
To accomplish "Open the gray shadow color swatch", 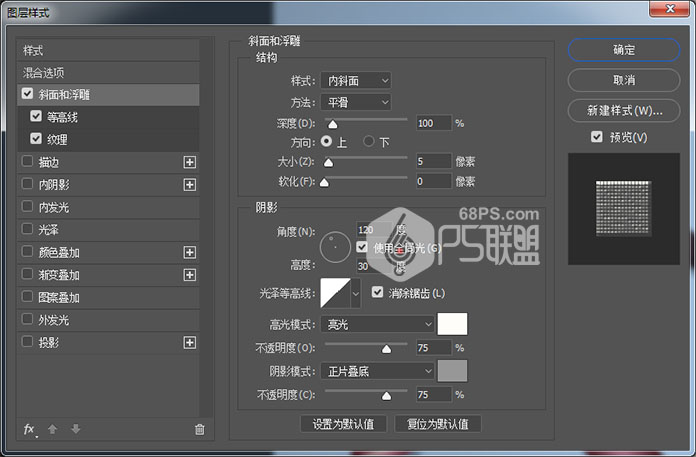I will pos(452,370).
